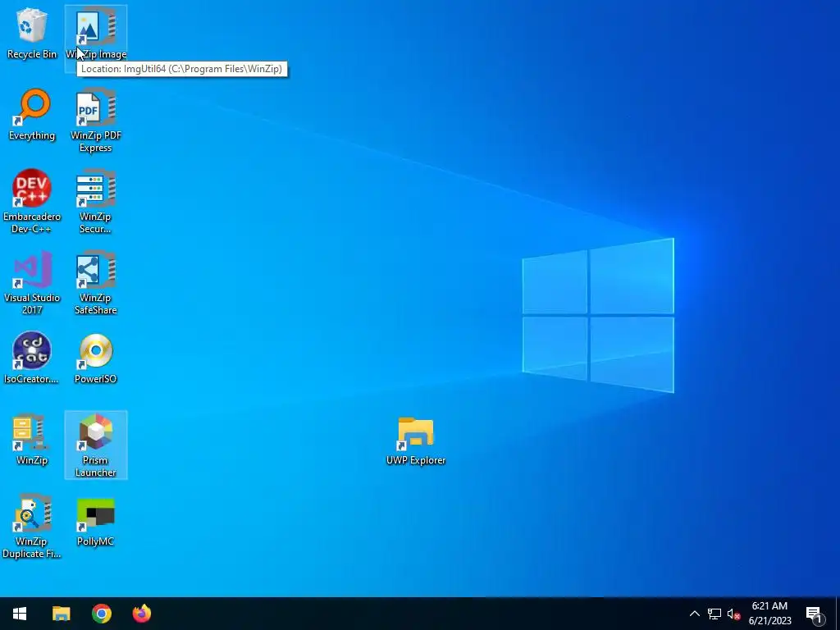This screenshot has height=630, width=840.
Task: Select the WinZip Image shortcut
Action: (x=96, y=33)
